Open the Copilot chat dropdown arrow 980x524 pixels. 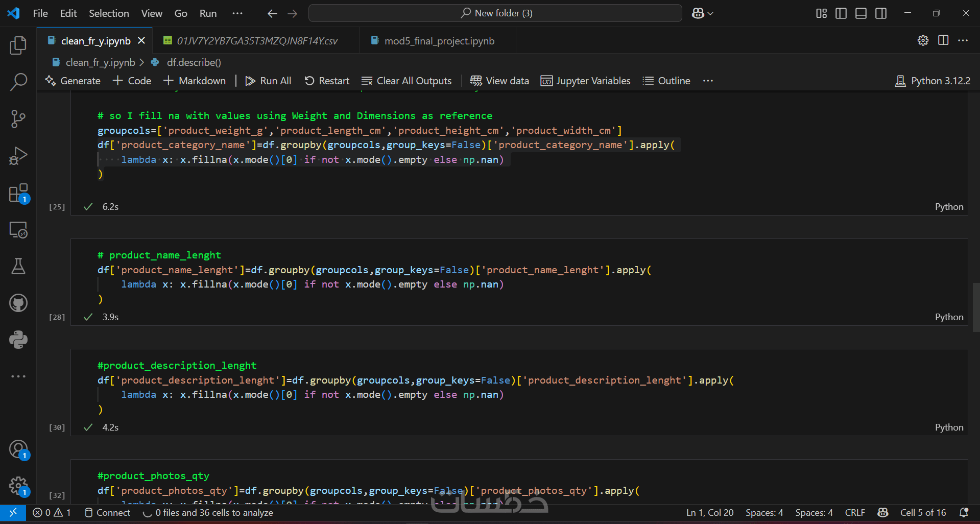pyautogui.click(x=710, y=13)
